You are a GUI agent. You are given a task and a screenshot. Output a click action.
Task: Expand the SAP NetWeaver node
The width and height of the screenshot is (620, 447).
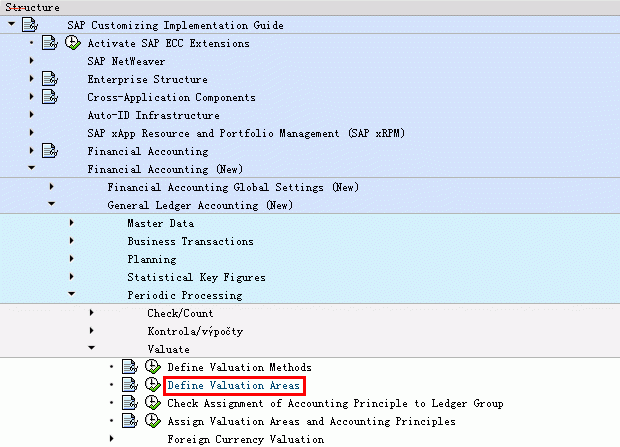[x=32, y=61]
